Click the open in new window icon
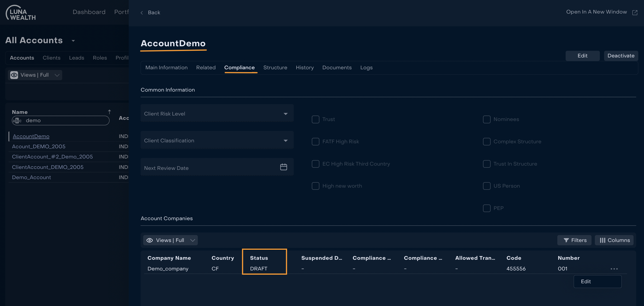 coord(635,13)
